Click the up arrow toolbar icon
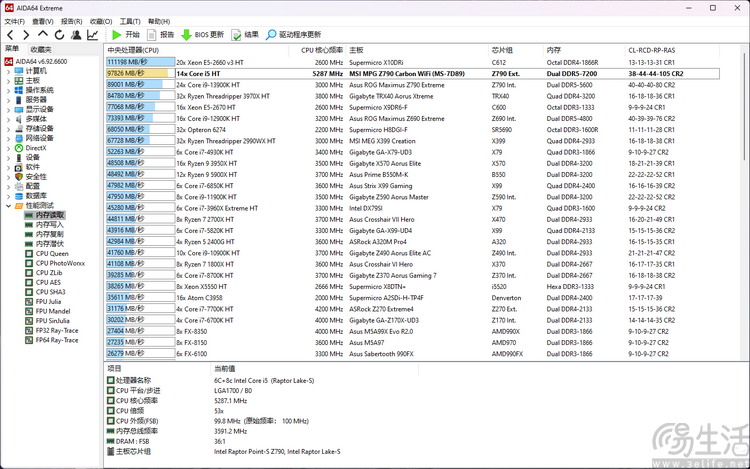 (x=43, y=34)
